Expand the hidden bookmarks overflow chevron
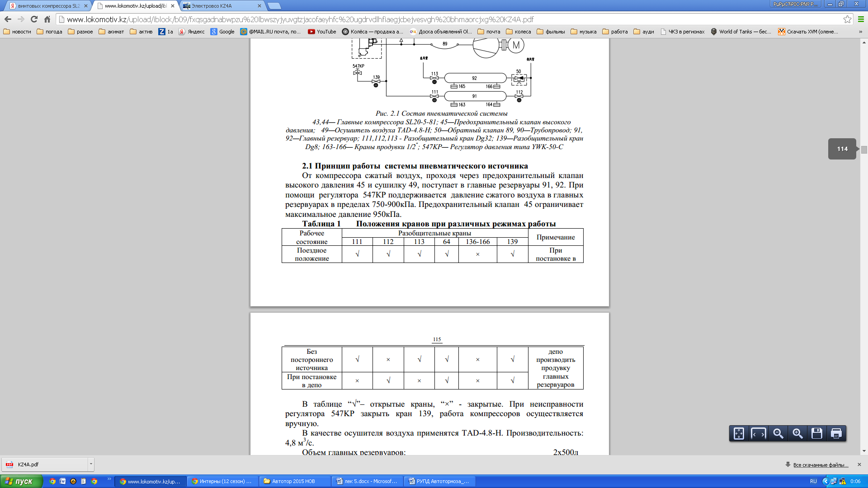The width and height of the screenshot is (868, 488). 860,32
